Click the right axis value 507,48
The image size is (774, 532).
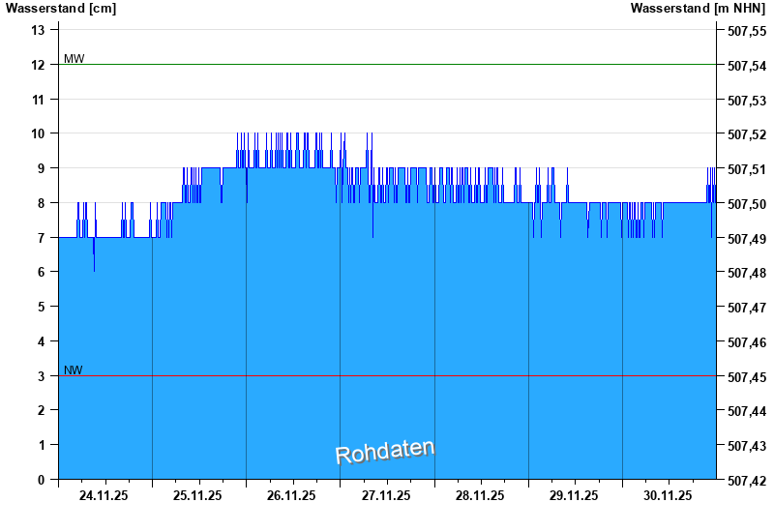[x=747, y=274]
